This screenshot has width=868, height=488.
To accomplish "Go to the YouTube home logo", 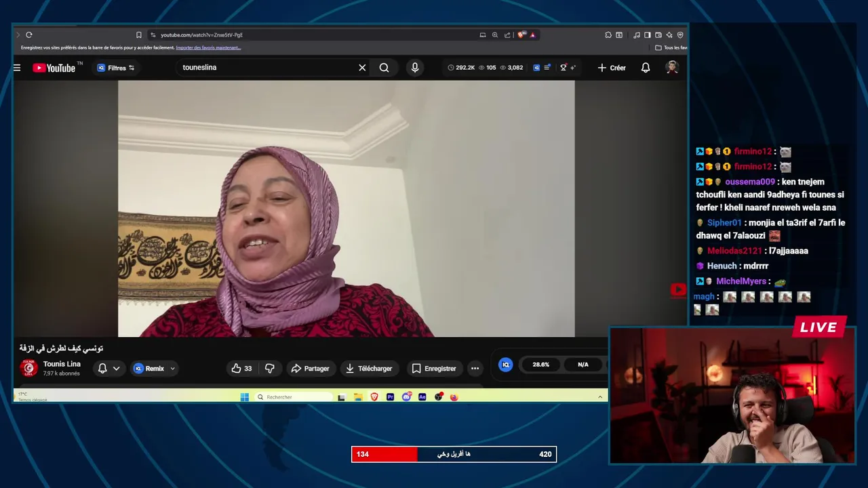I will click(54, 68).
